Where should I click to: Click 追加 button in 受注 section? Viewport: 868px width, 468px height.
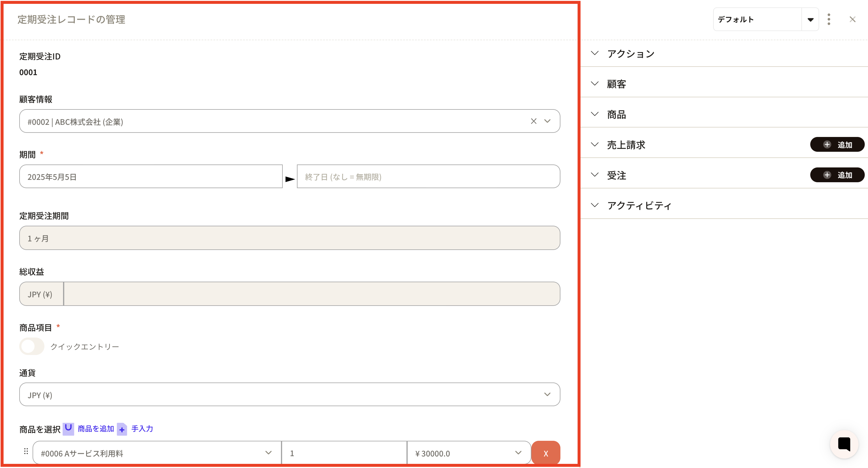[837, 175]
